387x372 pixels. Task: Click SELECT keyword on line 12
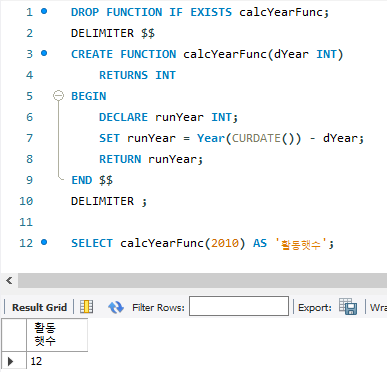[92, 243]
